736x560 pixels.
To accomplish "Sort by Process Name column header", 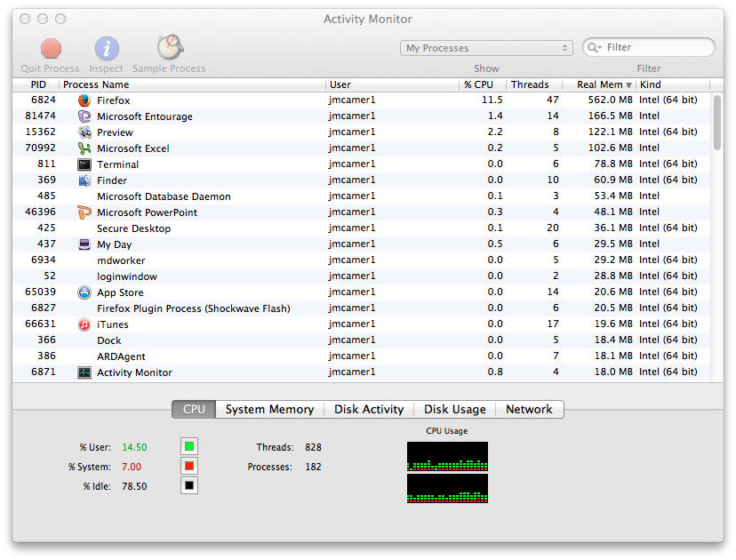I will tap(193, 84).
